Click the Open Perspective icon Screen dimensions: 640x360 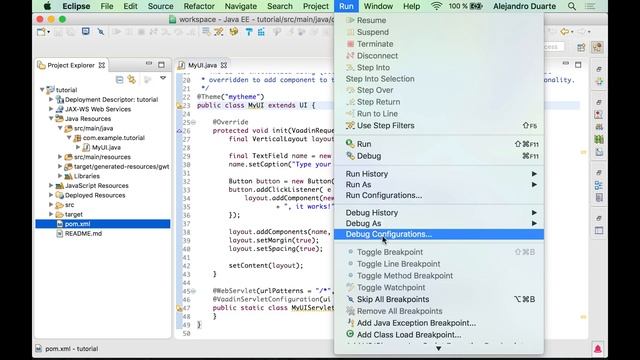click(581, 47)
